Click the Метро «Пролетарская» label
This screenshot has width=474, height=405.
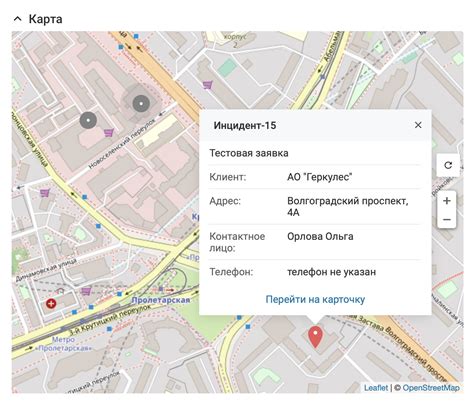tap(64, 344)
